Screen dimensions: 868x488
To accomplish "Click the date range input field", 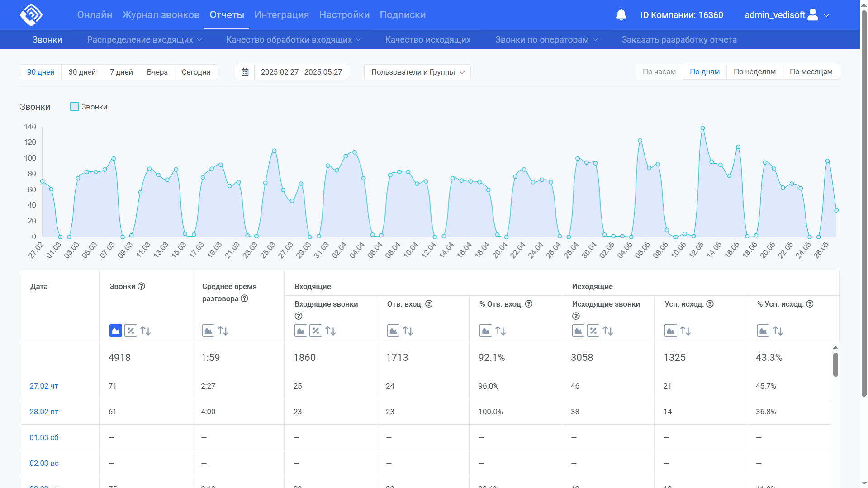I will coord(301,72).
